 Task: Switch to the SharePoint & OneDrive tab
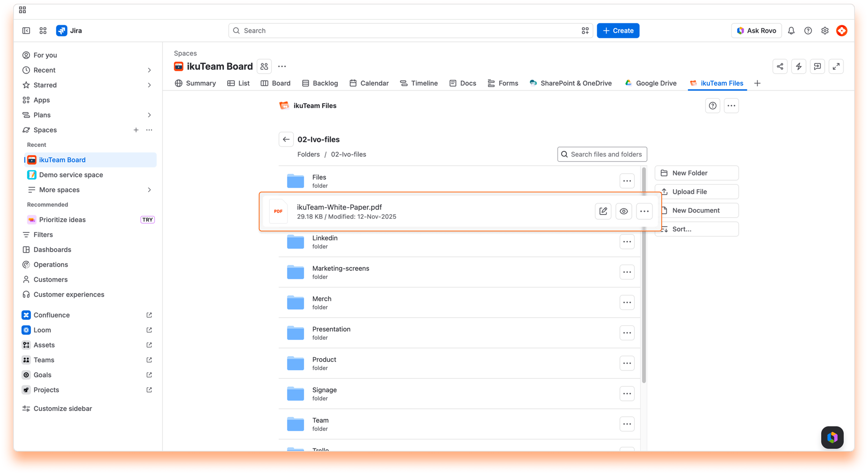coord(571,83)
